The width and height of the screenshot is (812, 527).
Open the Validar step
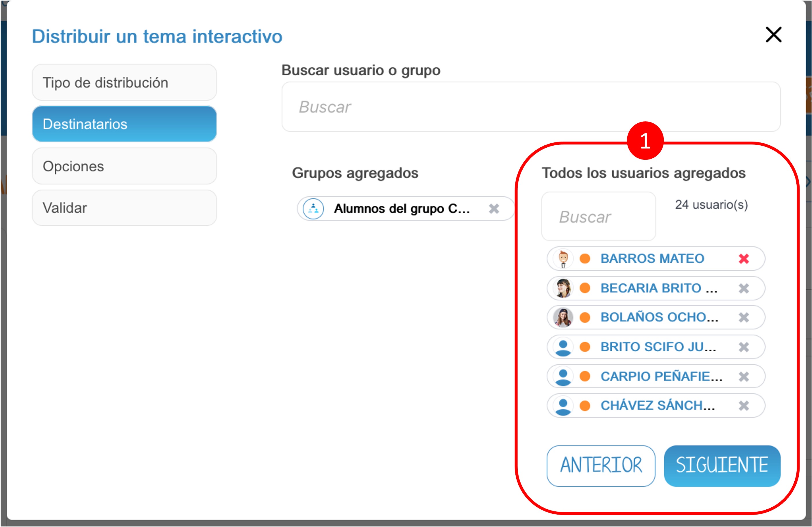point(124,207)
